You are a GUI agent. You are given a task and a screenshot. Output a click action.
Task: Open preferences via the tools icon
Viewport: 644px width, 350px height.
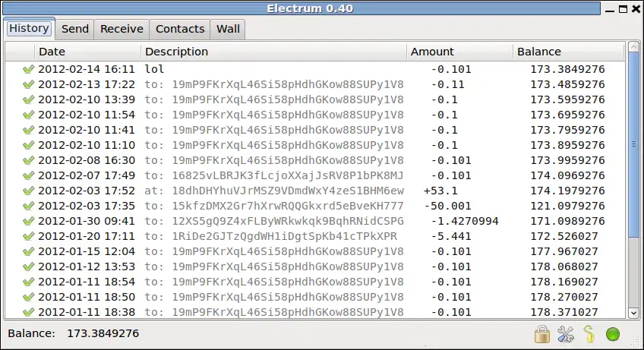pos(565,333)
